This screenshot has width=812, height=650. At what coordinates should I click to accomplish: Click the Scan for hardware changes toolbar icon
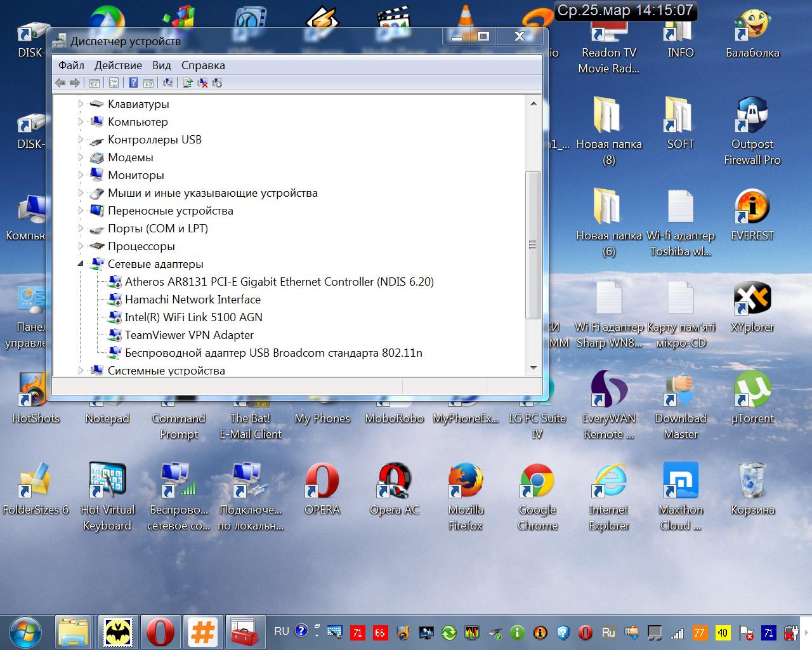pos(168,83)
